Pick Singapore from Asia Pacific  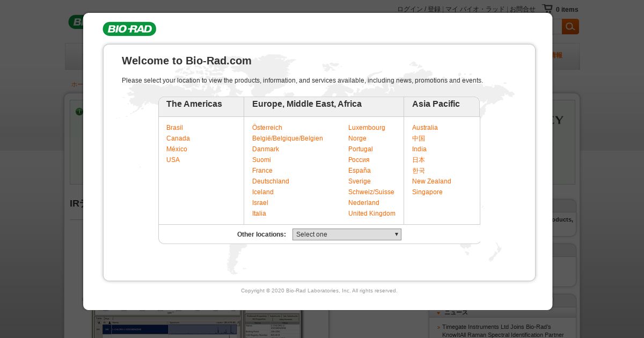tap(427, 192)
